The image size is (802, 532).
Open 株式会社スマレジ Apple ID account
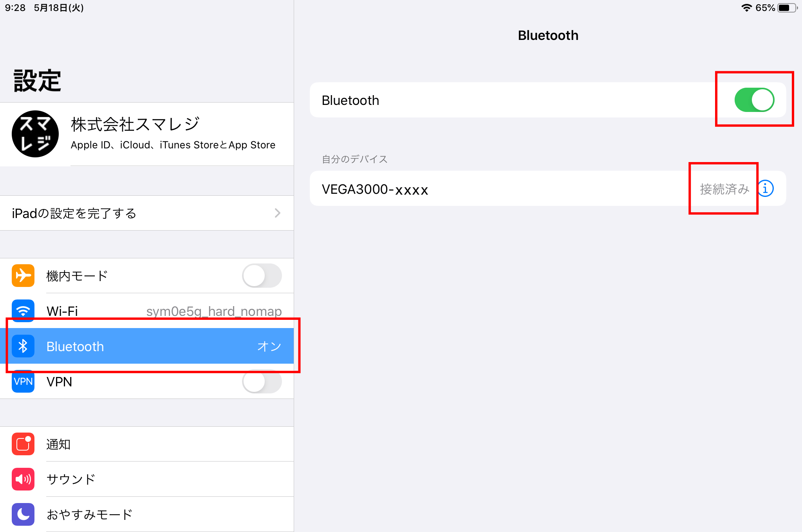pyautogui.click(x=173, y=134)
